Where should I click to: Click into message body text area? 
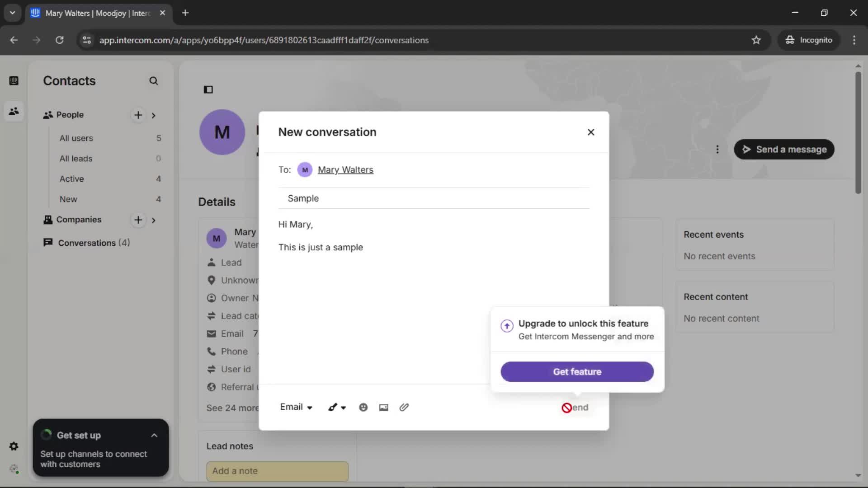click(434, 298)
